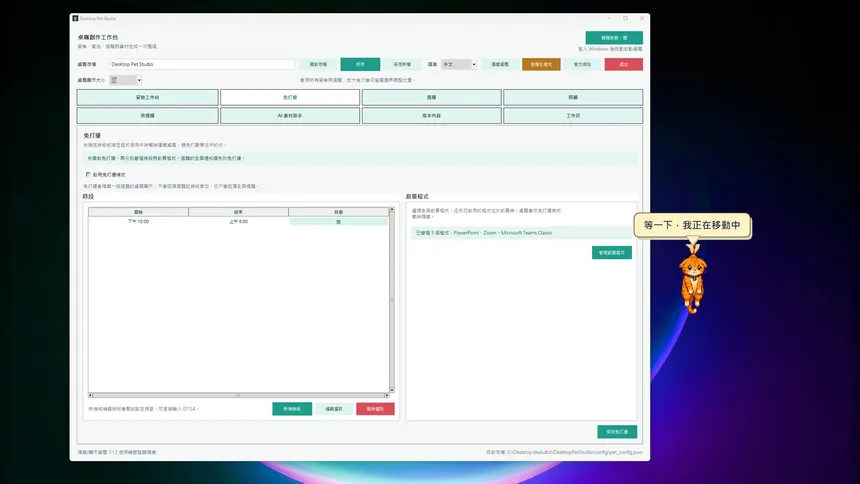
Task: Open the 快捷鍵 tab
Action: coord(148,116)
